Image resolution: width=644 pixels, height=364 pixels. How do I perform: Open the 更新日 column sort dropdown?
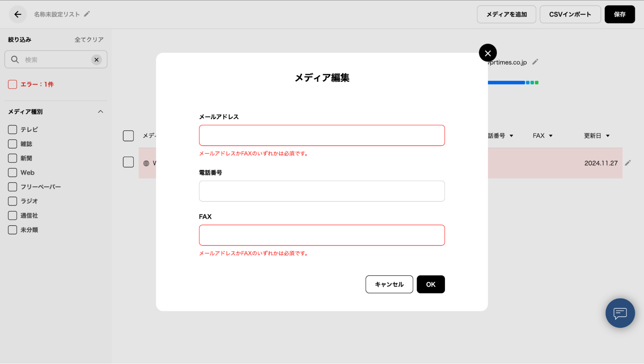point(608,136)
